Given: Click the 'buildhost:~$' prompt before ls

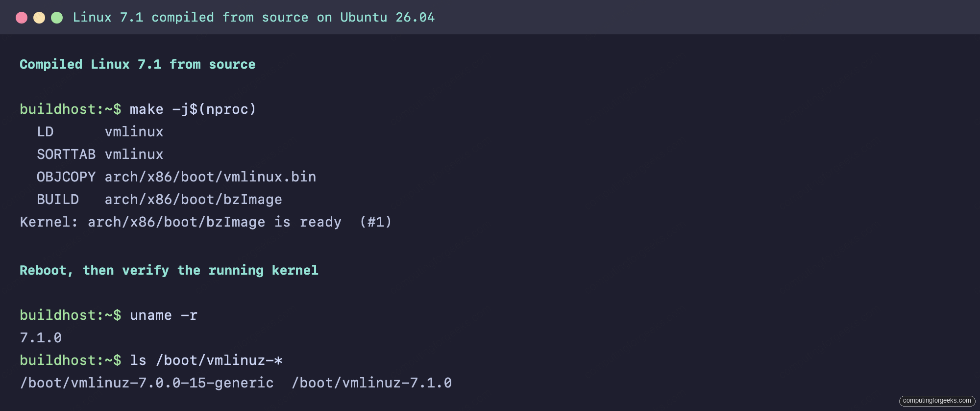Looking at the screenshot, I should pos(71,360).
